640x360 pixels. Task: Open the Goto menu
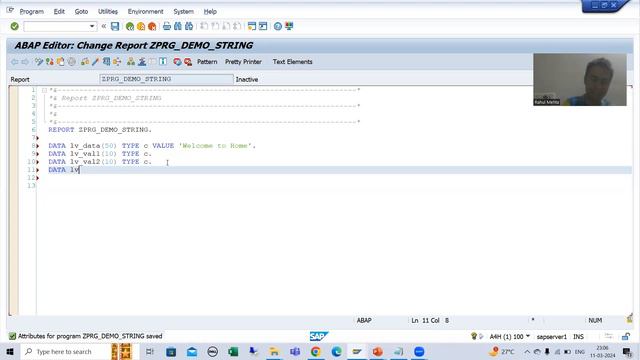pos(81,11)
